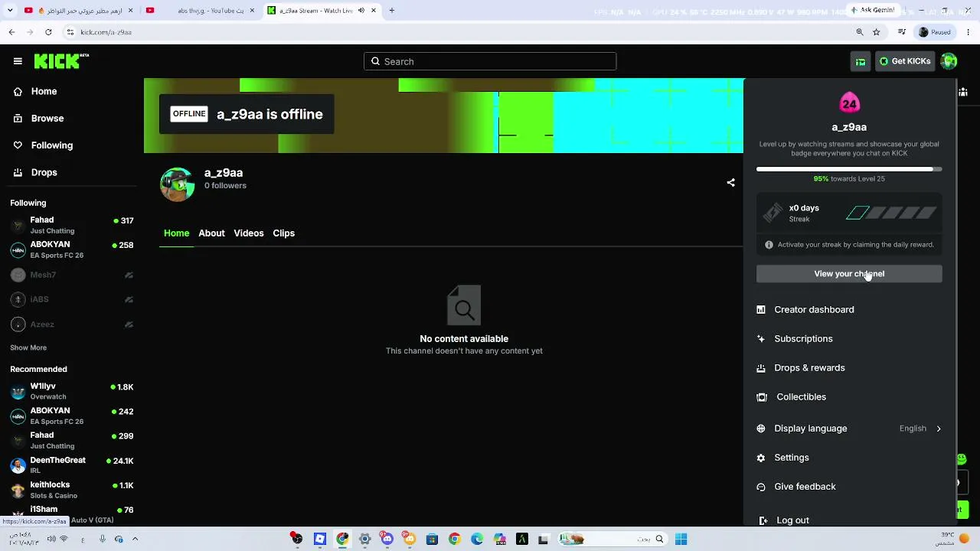This screenshot has width=980, height=551.
Task: Click the Ask Gemini button
Action: tap(873, 10)
